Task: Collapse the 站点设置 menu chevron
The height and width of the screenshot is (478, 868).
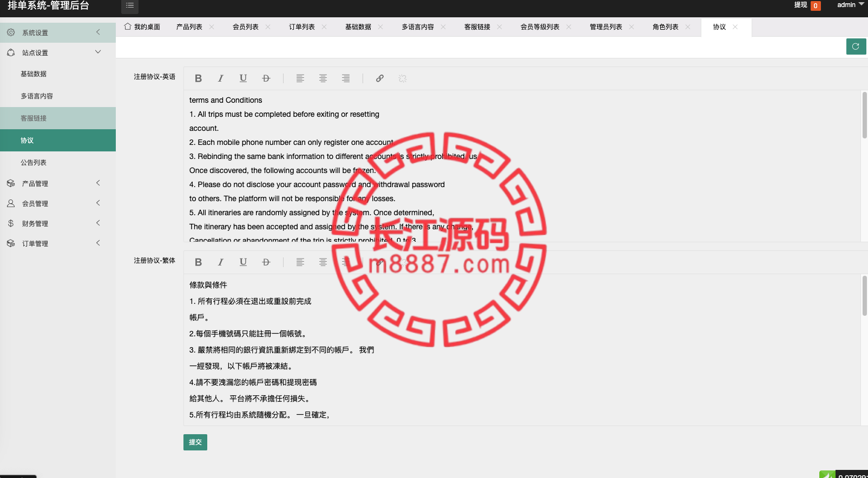Action: pyautogui.click(x=98, y=52)
